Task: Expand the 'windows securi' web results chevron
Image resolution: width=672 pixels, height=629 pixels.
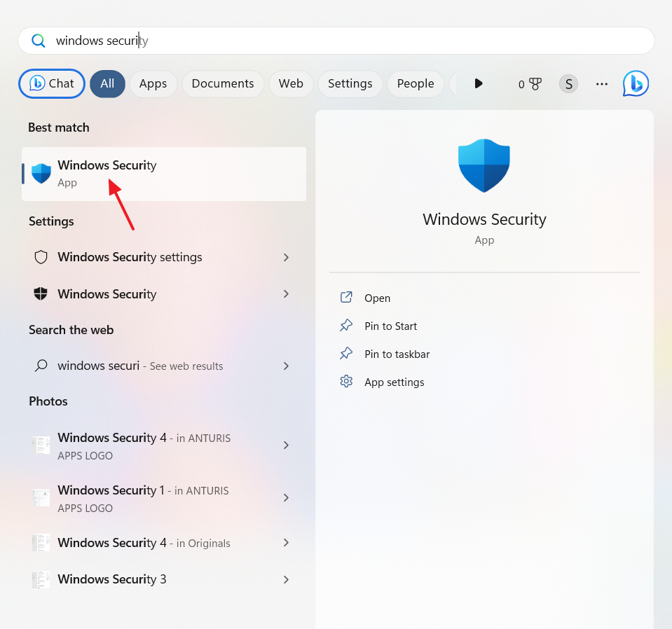Action: [x=286, y=366]
